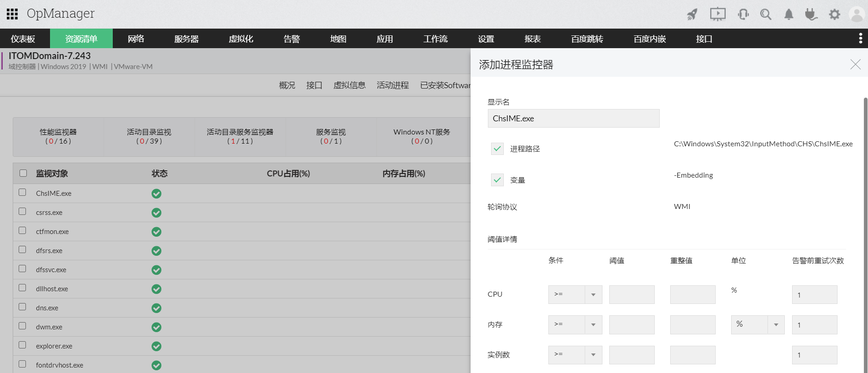Open the CPU condition dropdown
This screenshot has width=868, height=373.
pos(575,294)
